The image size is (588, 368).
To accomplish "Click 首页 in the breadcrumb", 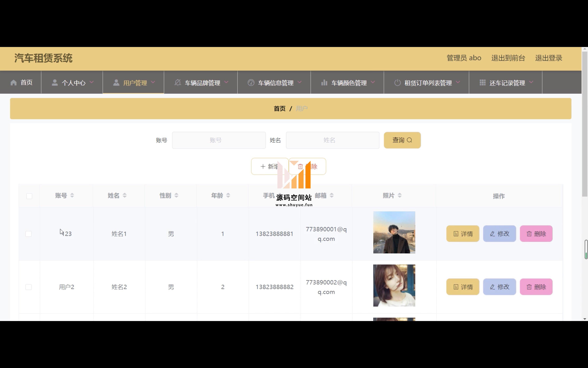I will pos(280,109).
